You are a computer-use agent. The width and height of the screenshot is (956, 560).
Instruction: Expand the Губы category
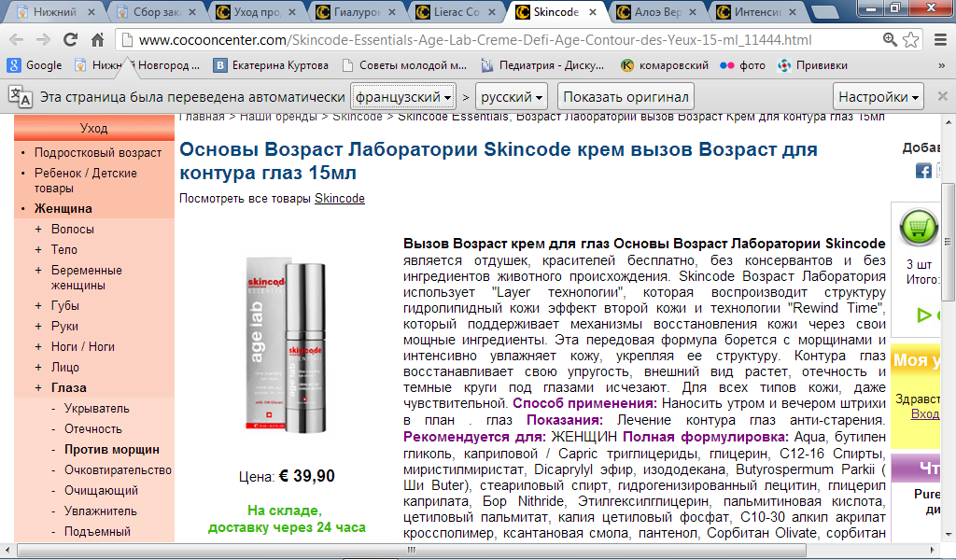pos(65,306)
